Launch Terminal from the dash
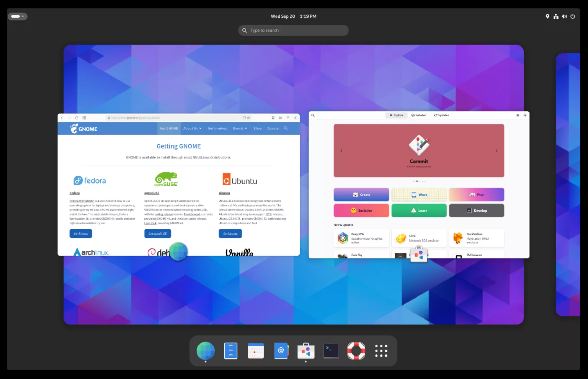Image resolution: width=588 pixels, height=379 pixels. [x=331, y=351]
